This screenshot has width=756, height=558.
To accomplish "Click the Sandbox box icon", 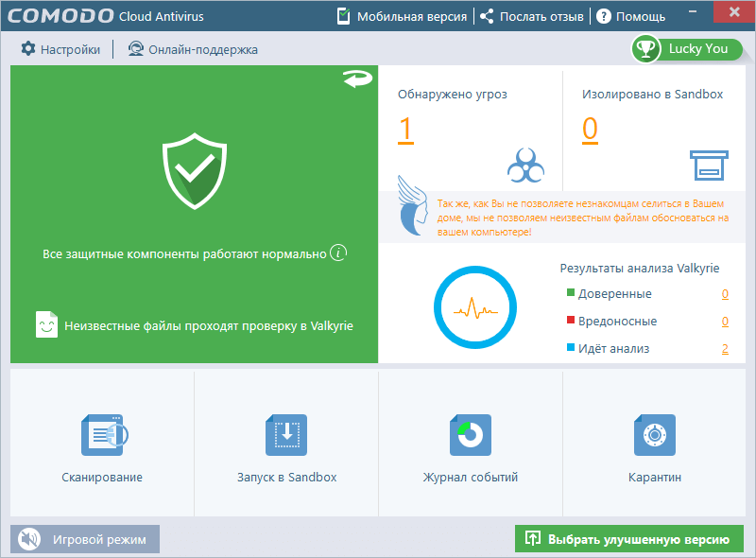I will point(709,166).
